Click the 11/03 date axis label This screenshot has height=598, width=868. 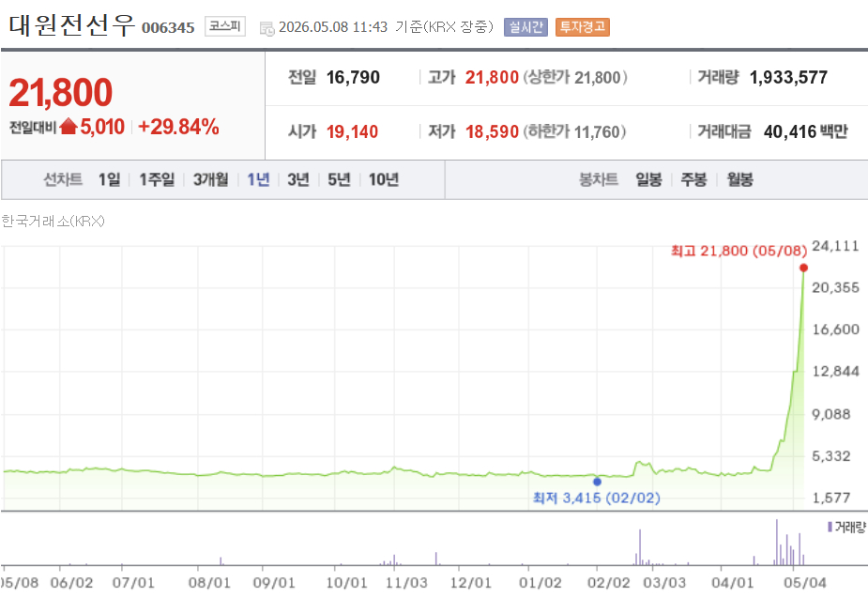406,582
